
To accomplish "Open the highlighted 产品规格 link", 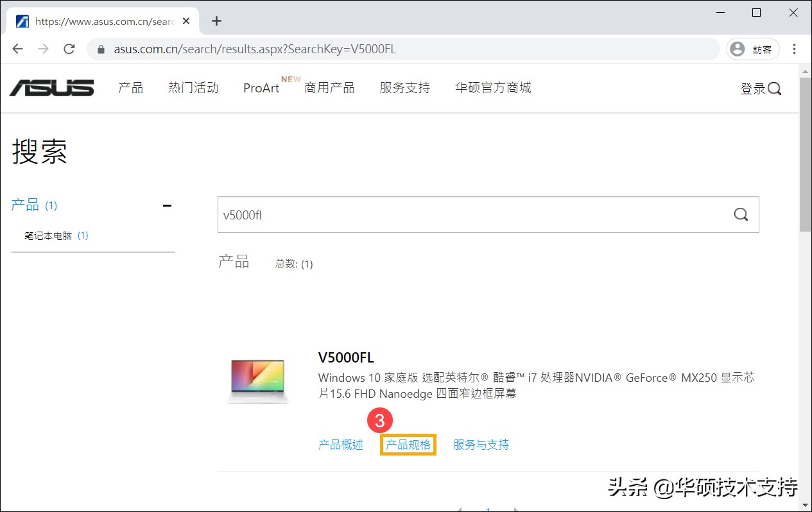I will click(408, 444).
